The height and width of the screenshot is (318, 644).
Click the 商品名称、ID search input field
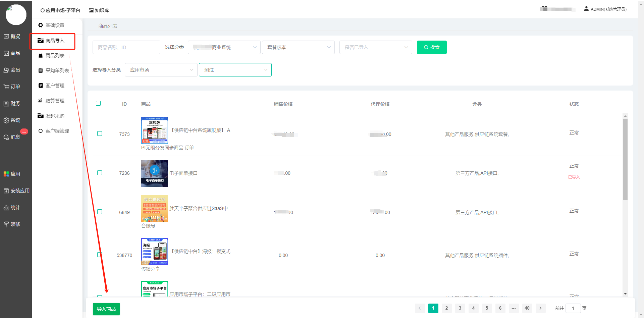click(126, 47)
